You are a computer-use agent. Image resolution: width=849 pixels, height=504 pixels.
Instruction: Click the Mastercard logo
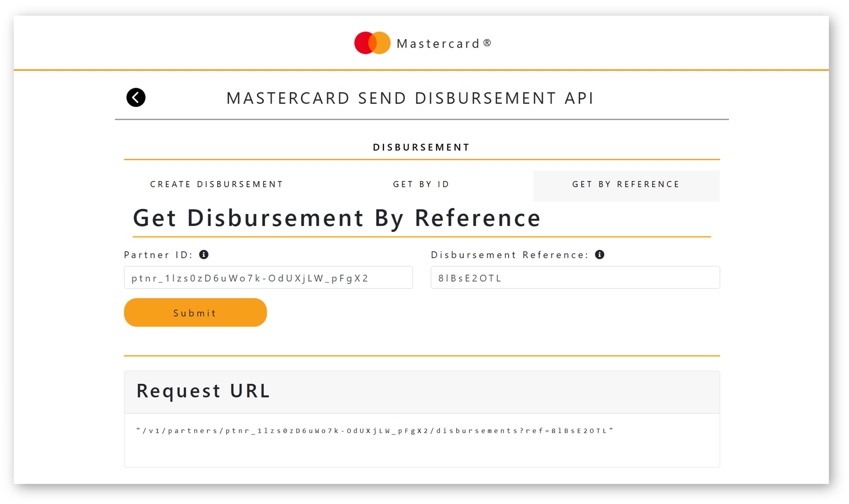tap(422, 43)
